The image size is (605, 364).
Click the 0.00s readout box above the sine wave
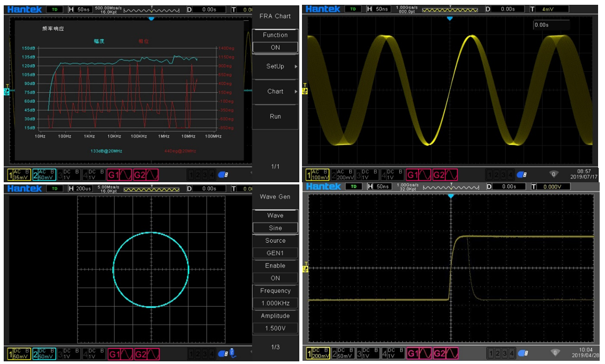click(x=551, y=25)
